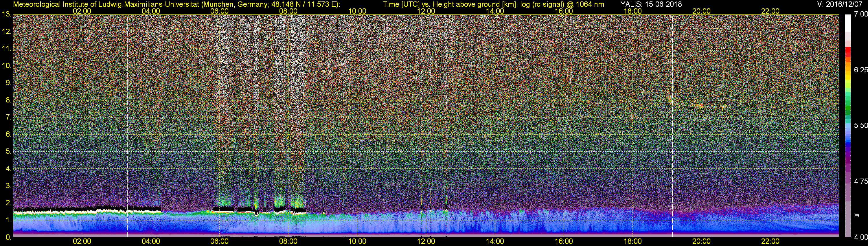The image size is (868, 246).
Task: Click the 12 km height axis label
Action: pos(6,32)
